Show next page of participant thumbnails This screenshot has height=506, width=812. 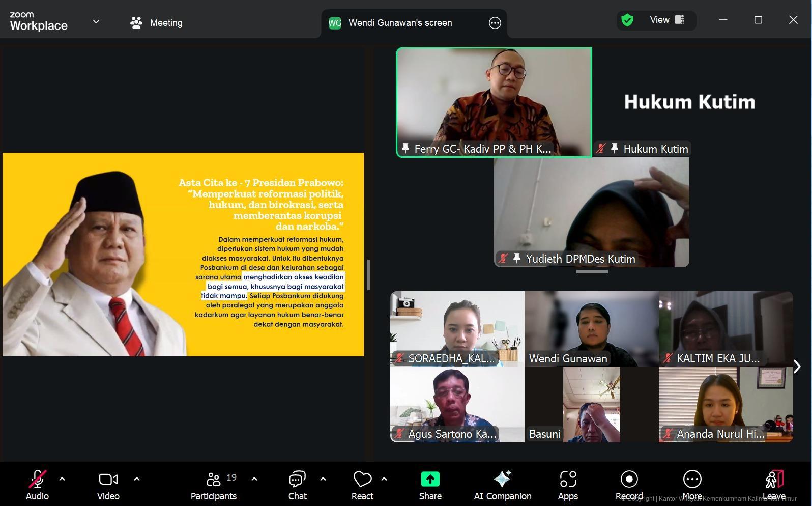point(797,367)
